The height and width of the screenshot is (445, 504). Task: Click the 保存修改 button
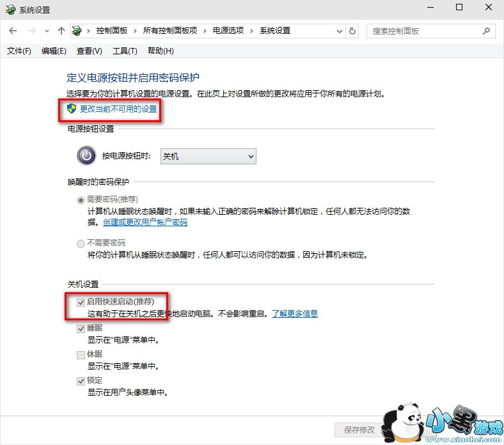(359, 430)
